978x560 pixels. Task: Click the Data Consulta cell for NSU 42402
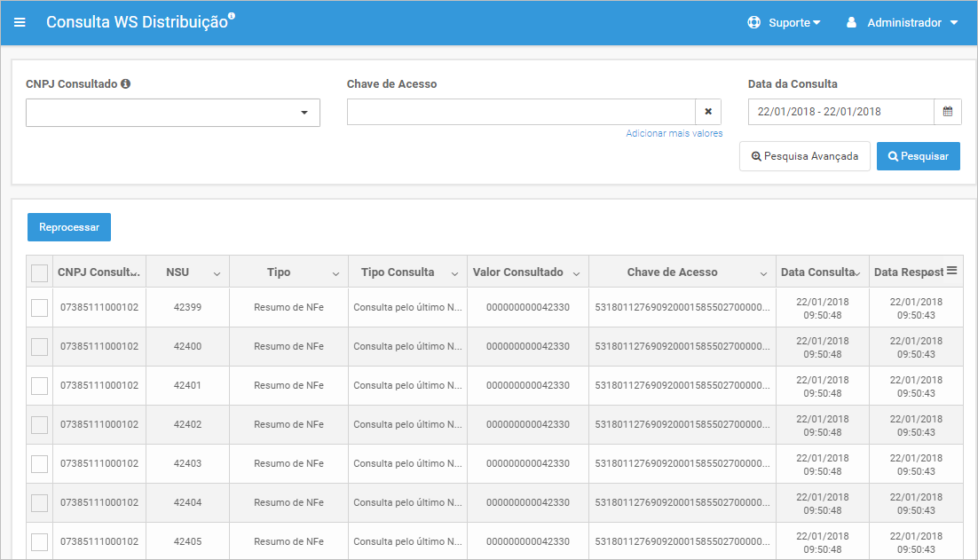[823, 425]
